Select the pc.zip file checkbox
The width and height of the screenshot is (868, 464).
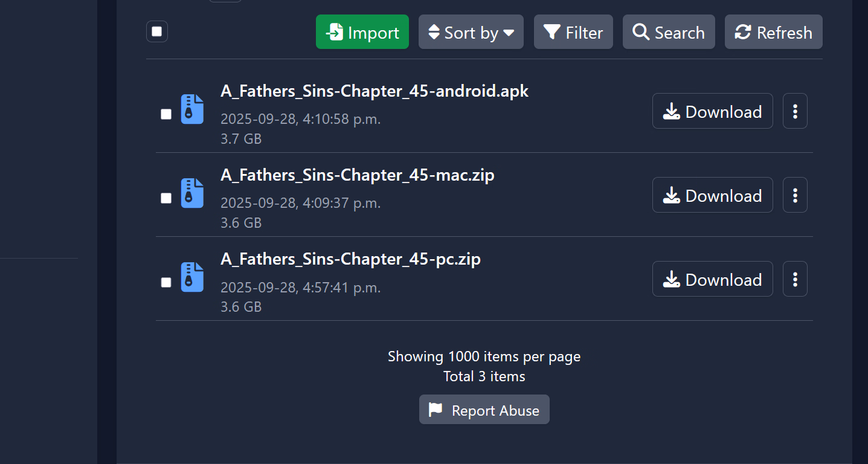point(166,282)
